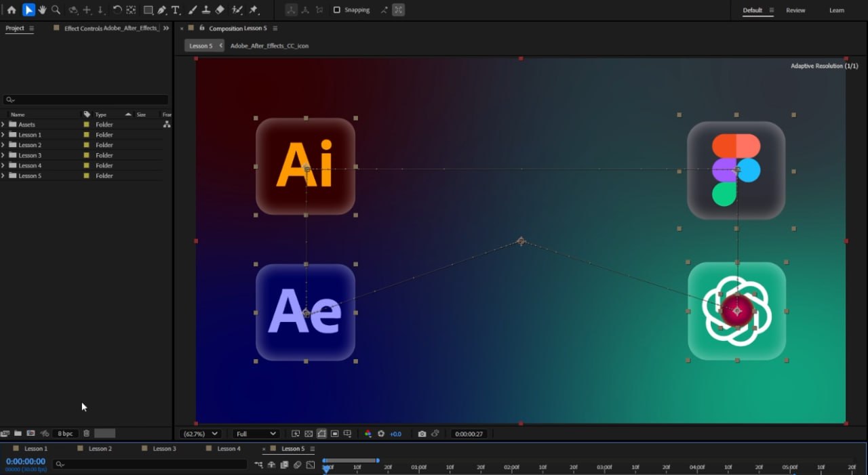Image resolution: width=868 pixels, height=475 pixels.
Task: Open the magnification ratio (62.7%) dropdown
Action: click(200, 434)
